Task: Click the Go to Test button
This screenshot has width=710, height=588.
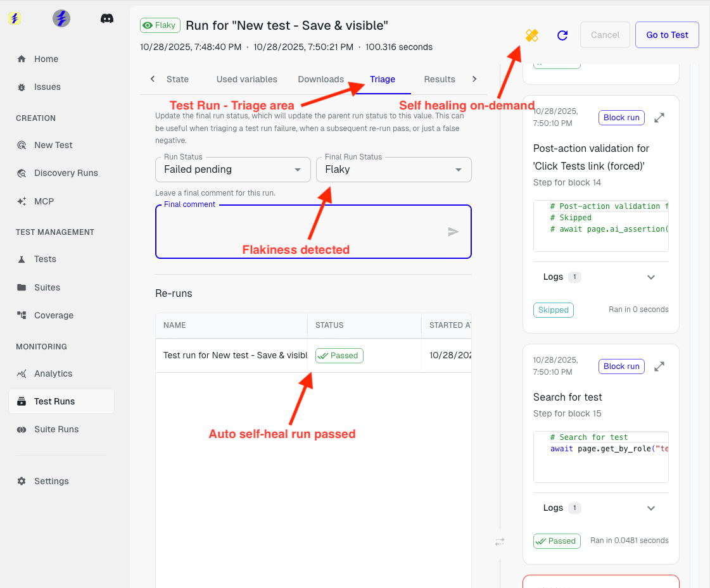Action: (666, 35)
